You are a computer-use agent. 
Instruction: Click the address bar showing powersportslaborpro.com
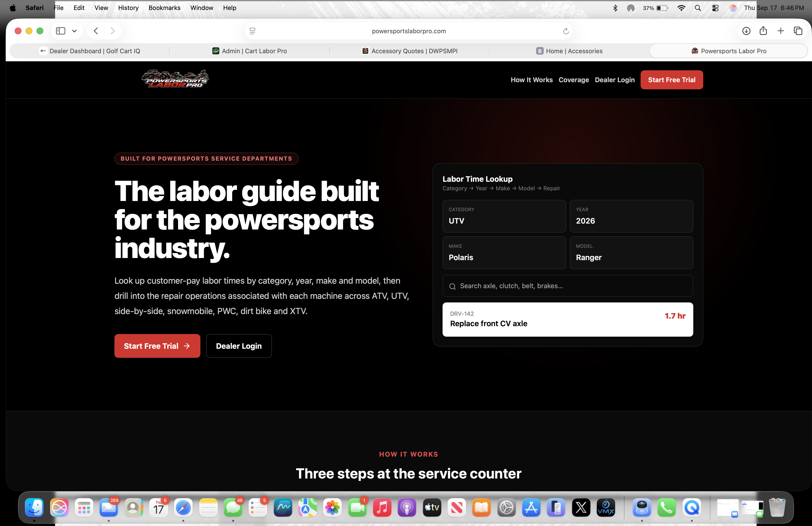point(409,31)
